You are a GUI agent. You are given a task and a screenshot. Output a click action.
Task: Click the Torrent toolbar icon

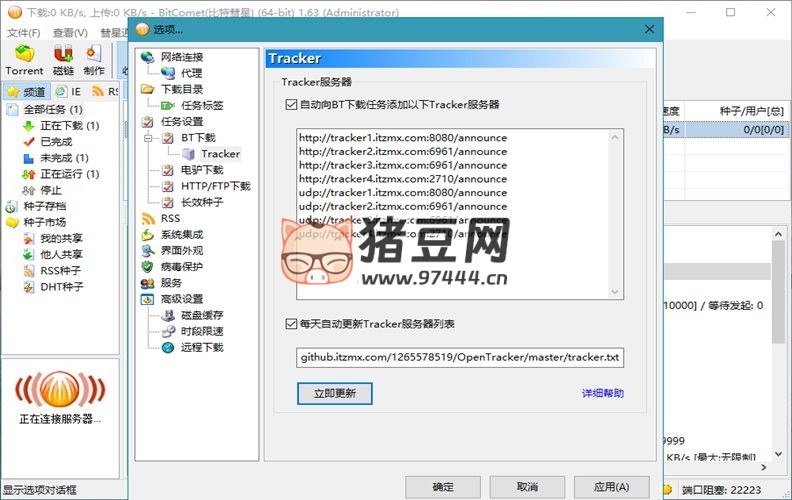24,59
